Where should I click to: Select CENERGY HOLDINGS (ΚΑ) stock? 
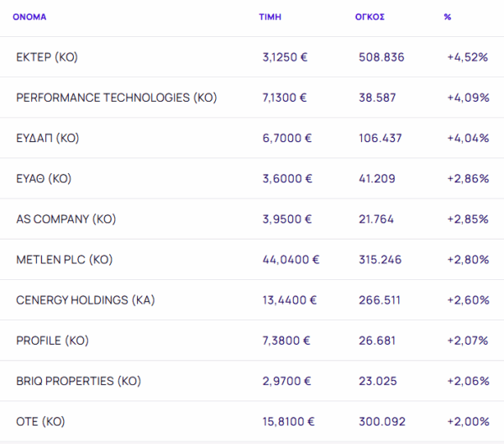(85, 300)
